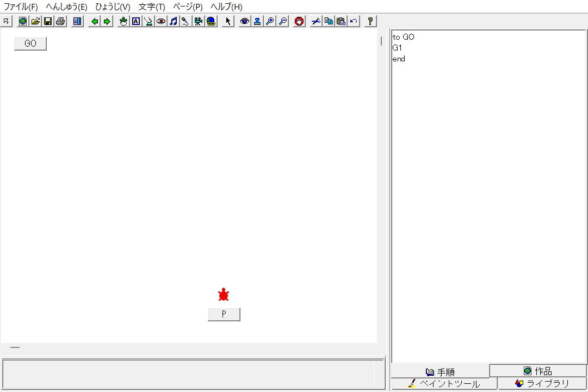Click the magnifier minus shrink tool
The height and width of the screenshot is (392, 588).
[283, 21]
